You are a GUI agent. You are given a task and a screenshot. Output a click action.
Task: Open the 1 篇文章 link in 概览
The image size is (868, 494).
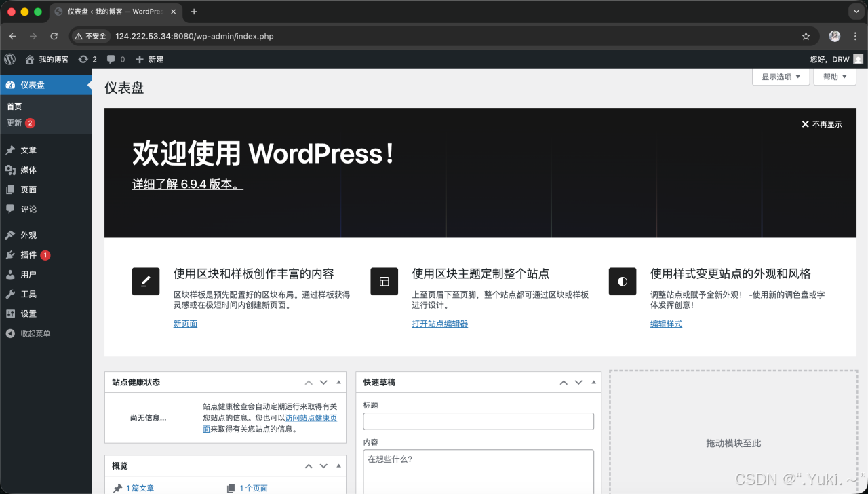coord(140,488)
